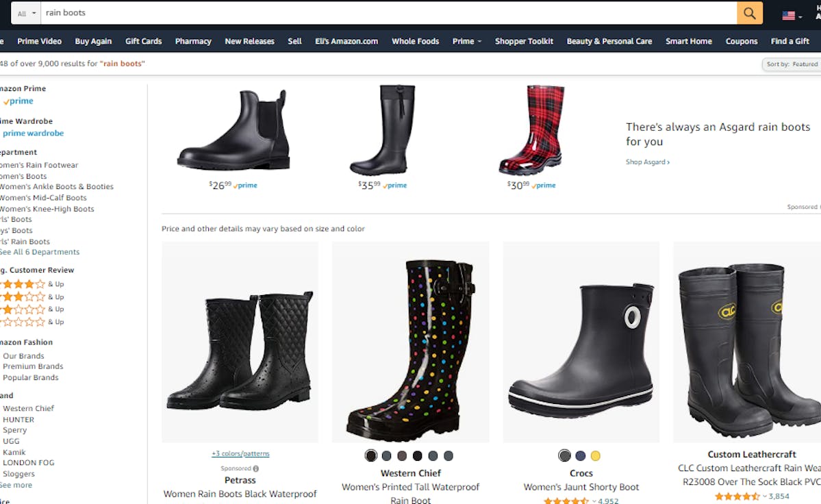Screen dimensions: 821x504
Task: Open Sort by Featured dropdown
Action: coord(791,64)
